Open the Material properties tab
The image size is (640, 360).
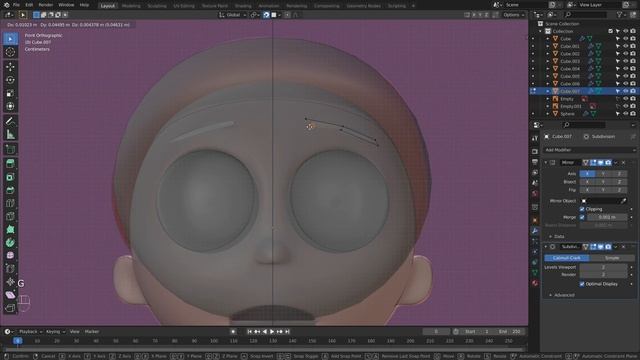(x=535, y=283)
